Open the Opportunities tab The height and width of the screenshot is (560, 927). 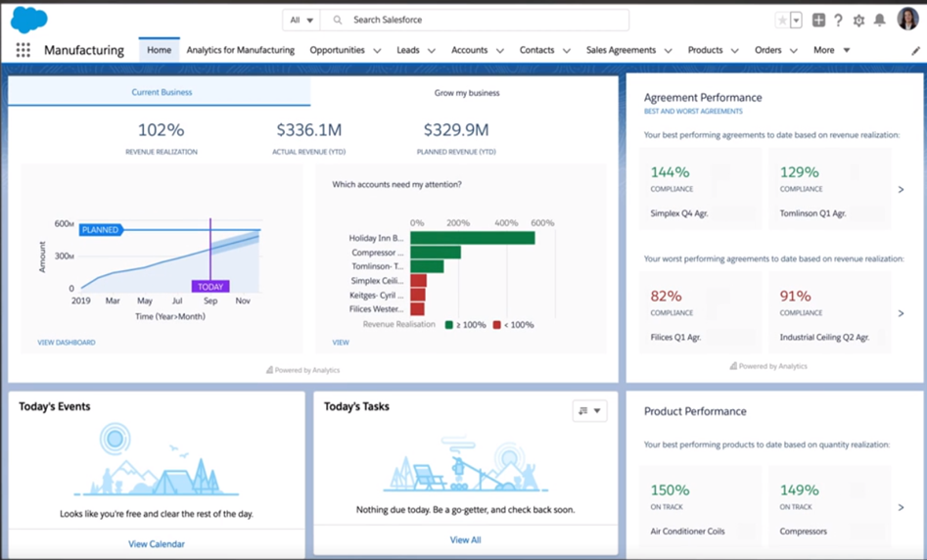(x=337, y=50)
